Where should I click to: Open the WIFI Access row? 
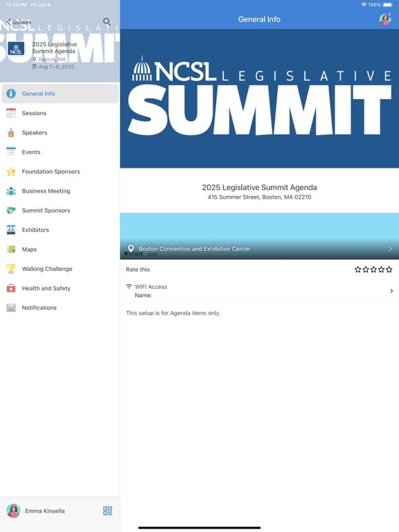point(259,291)
